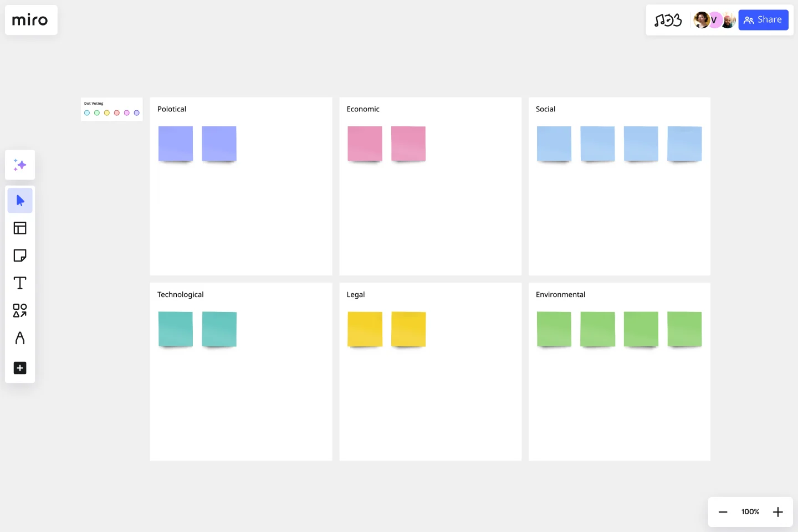Open more apps with plus icon

[20, 368]
